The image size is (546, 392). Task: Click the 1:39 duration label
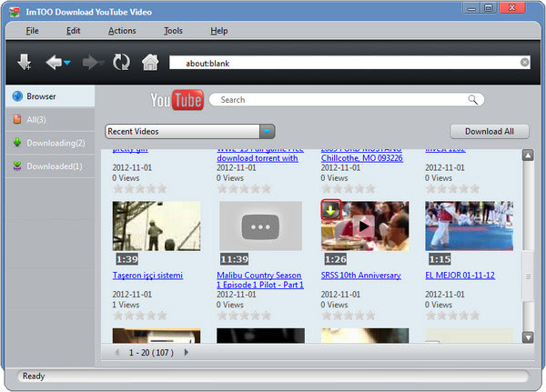tap(127, 259)
